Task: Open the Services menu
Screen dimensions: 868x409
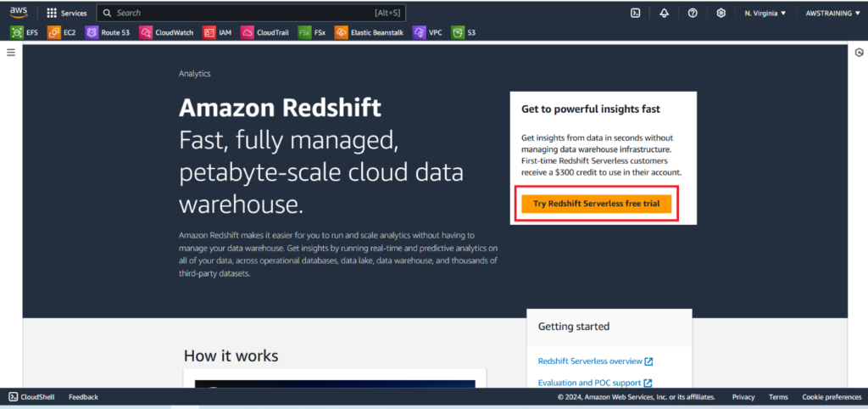Action: coord(67,13)
